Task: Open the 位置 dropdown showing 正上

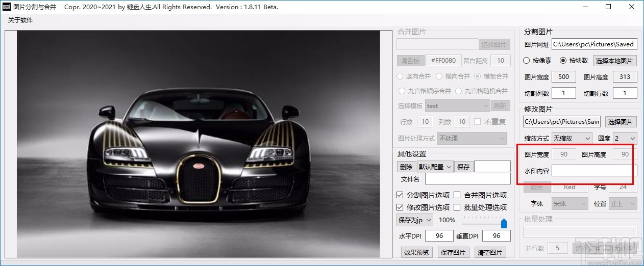Action: coord(623,203)
